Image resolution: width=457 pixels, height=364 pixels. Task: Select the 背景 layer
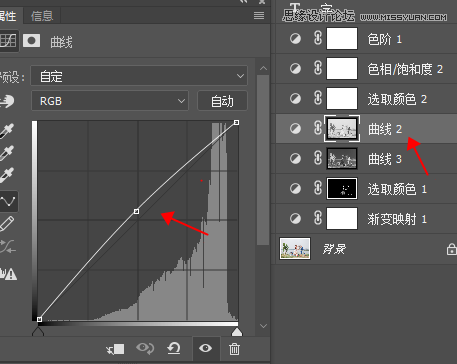tap(366, 249)
